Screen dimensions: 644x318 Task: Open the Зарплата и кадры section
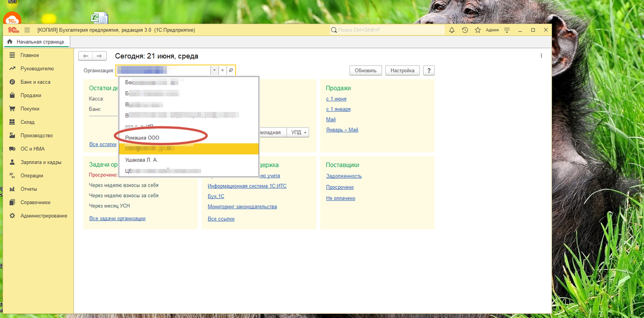tap(41, 162)
